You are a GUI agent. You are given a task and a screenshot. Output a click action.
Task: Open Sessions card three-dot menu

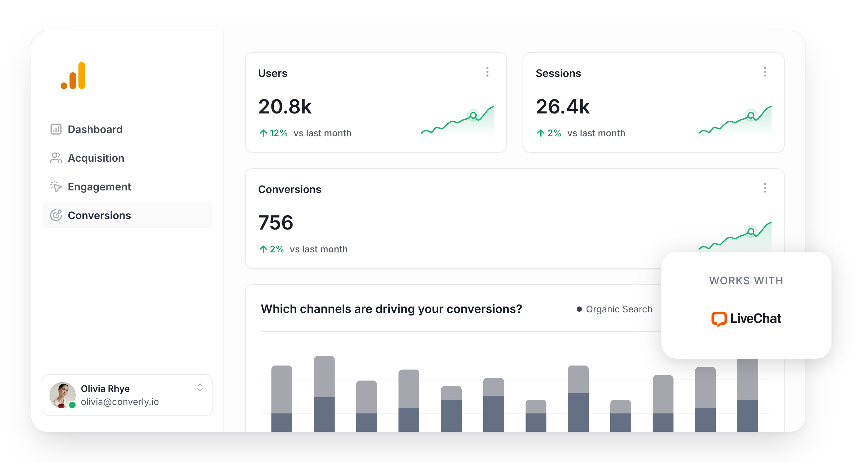(x=765, y=72)
